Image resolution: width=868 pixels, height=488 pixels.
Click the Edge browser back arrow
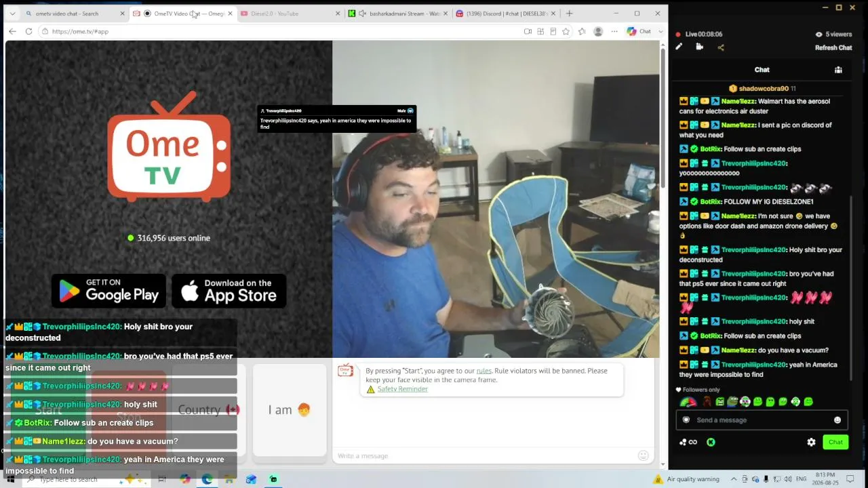pyautogui.click(x=12, y=31)
